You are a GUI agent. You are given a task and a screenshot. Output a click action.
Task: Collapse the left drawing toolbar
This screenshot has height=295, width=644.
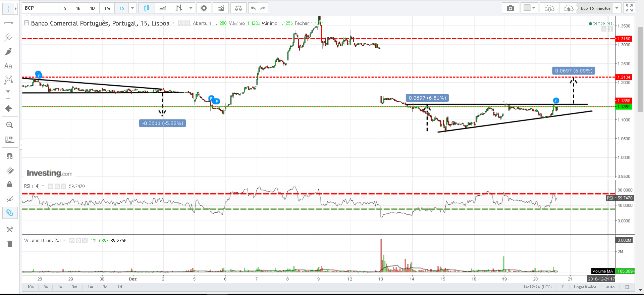21,145
